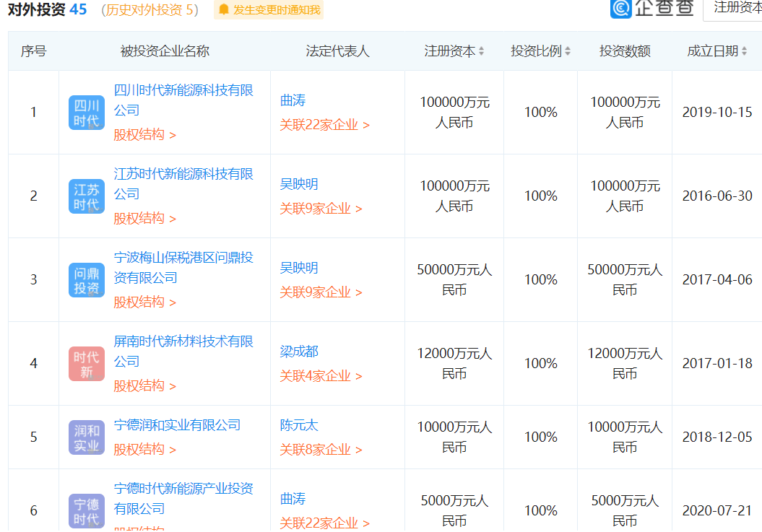Screen dimensions: 762x532
Task: Select 12000万元人民币 registered capital cell
Action: point(454,363)
